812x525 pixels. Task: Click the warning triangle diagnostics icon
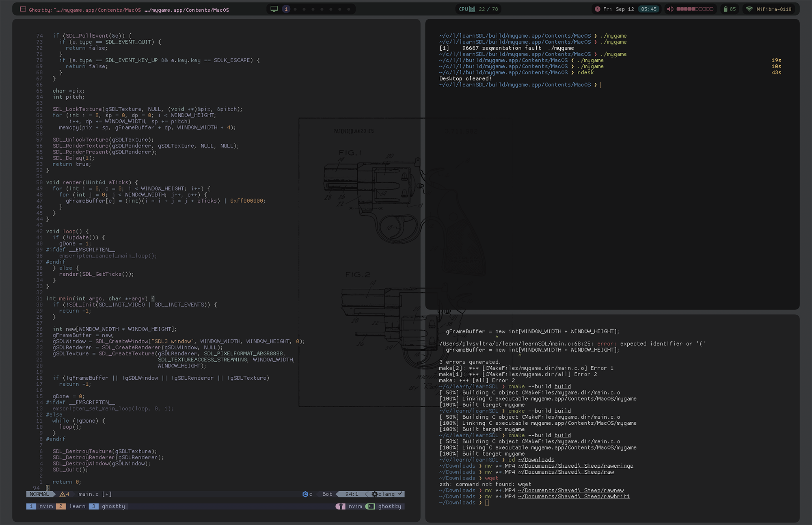click(x=62, y=494)
